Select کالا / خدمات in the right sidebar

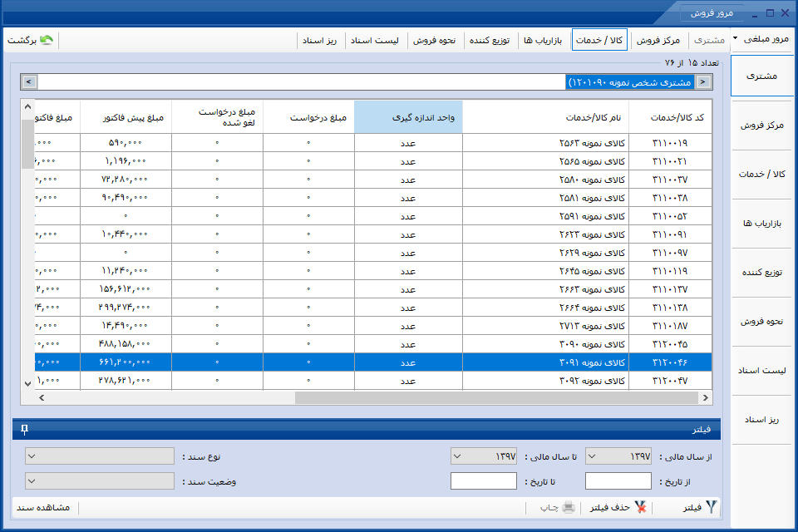(x=762, y=174)
